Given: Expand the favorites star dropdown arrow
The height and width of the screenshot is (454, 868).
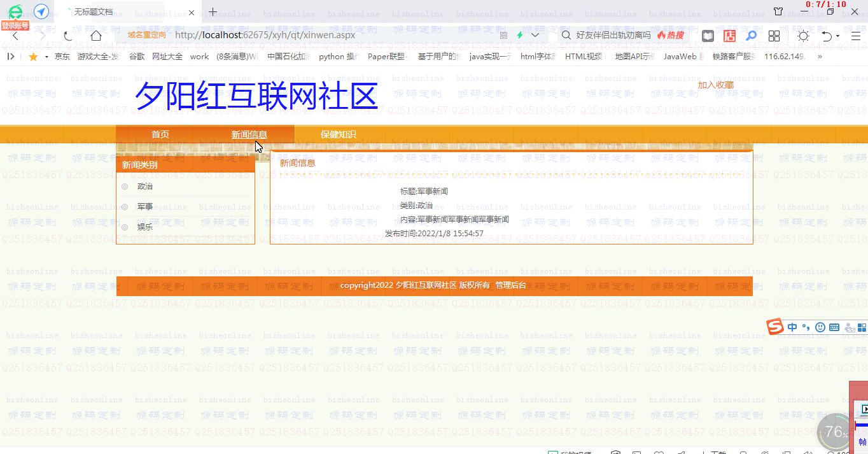Looking at the screenshot, I should coord(46,57).
